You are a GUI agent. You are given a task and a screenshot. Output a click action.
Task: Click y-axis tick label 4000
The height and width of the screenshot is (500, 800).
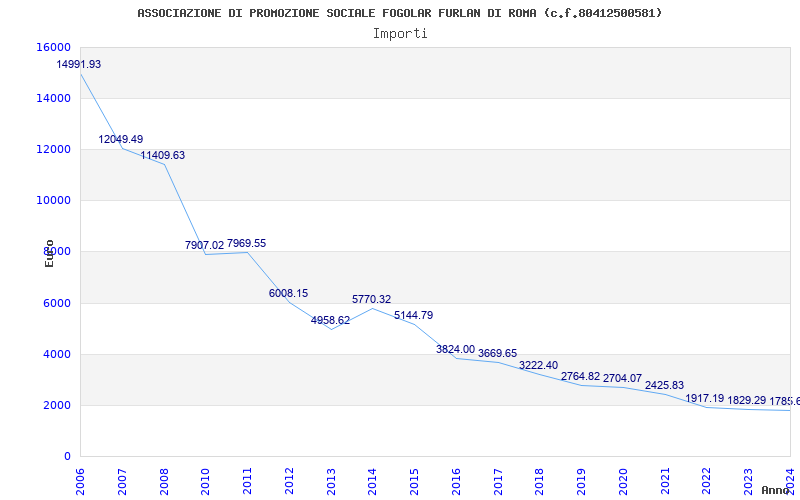coord(57,354)
